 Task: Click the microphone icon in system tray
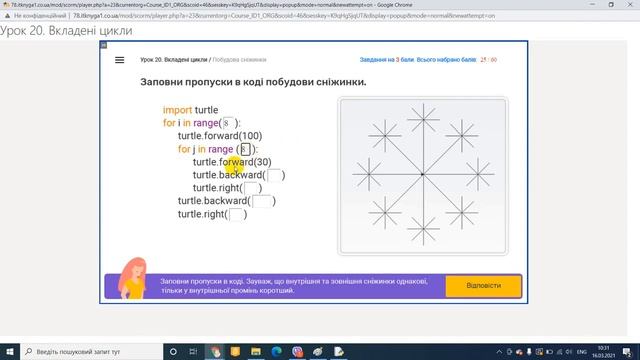529,352
